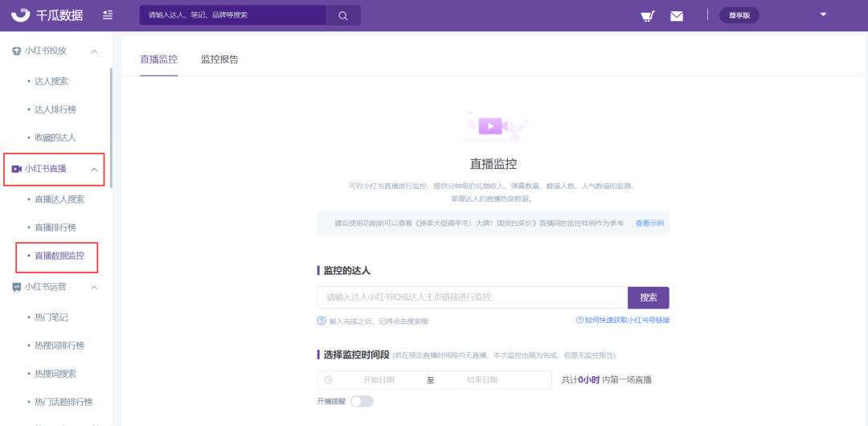Switch to the 监控报告 tab
This screenshot has height=426, width=868.
pos(219,59)
